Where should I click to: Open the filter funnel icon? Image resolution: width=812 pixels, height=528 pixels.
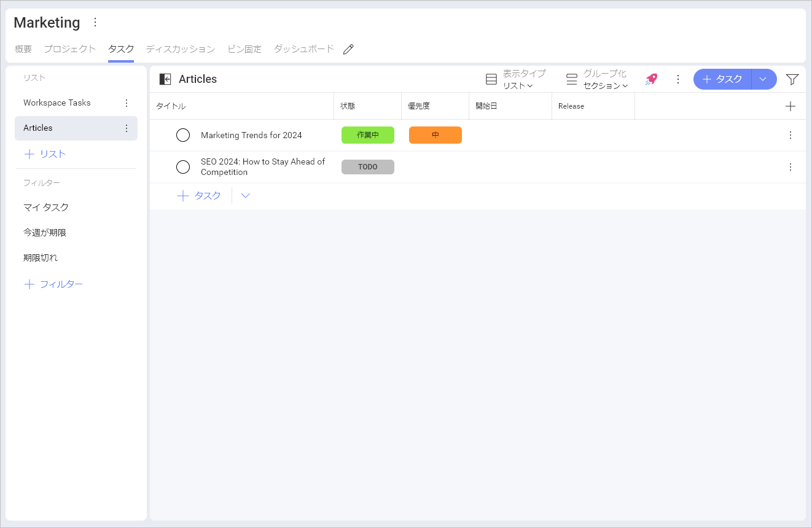[x=792, y=79]
